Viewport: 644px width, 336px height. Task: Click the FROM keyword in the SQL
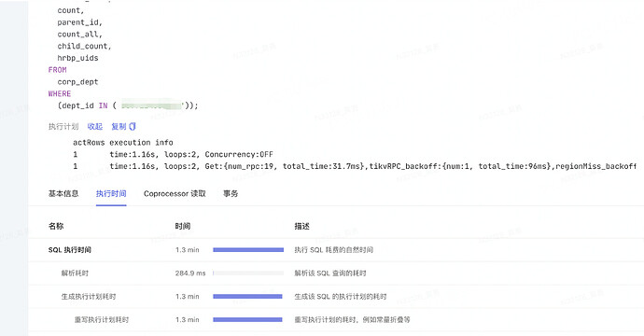pos(57,70)
